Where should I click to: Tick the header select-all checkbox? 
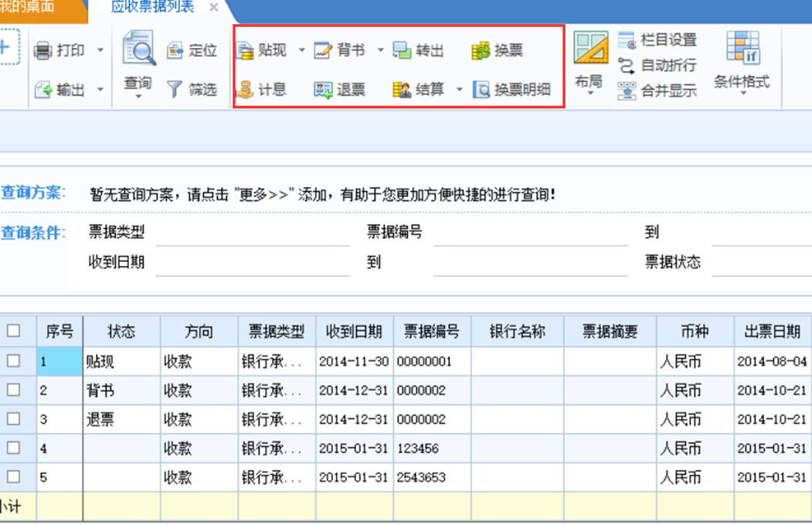coord(13,331)
